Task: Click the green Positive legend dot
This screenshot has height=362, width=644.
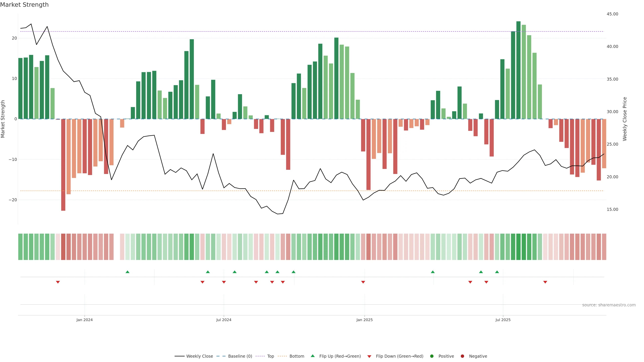Action: click(432, 356)
